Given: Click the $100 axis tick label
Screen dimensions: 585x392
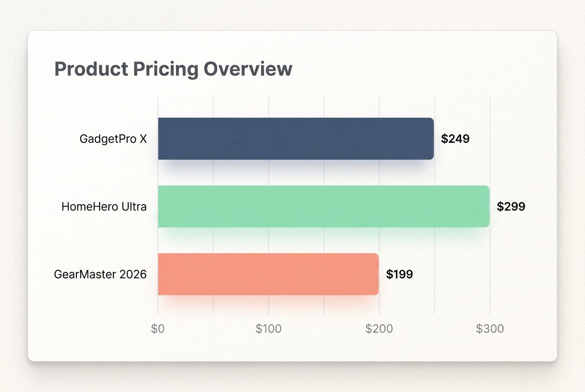Looking at the screenshot, I should click(x=268, y=329).
